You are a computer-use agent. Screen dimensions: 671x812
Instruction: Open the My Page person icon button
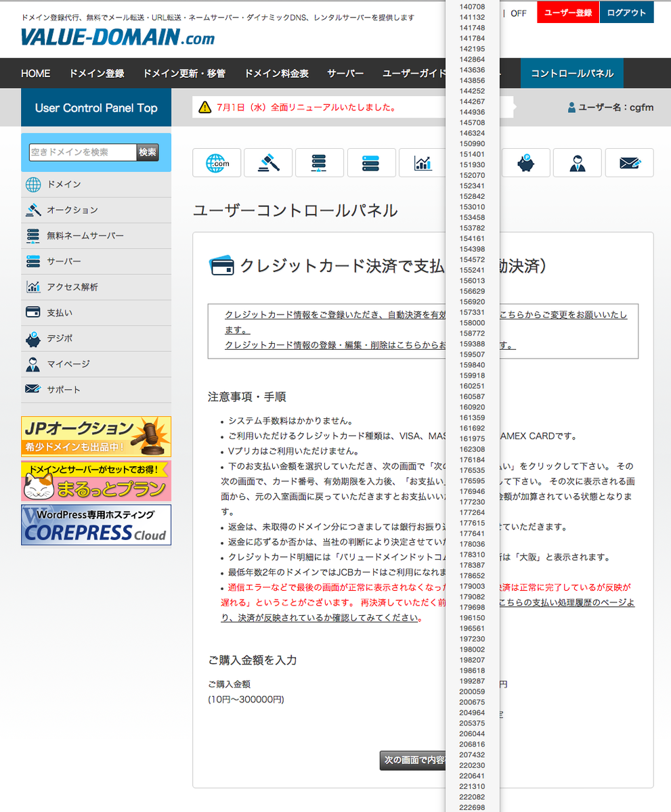(577, 162)
